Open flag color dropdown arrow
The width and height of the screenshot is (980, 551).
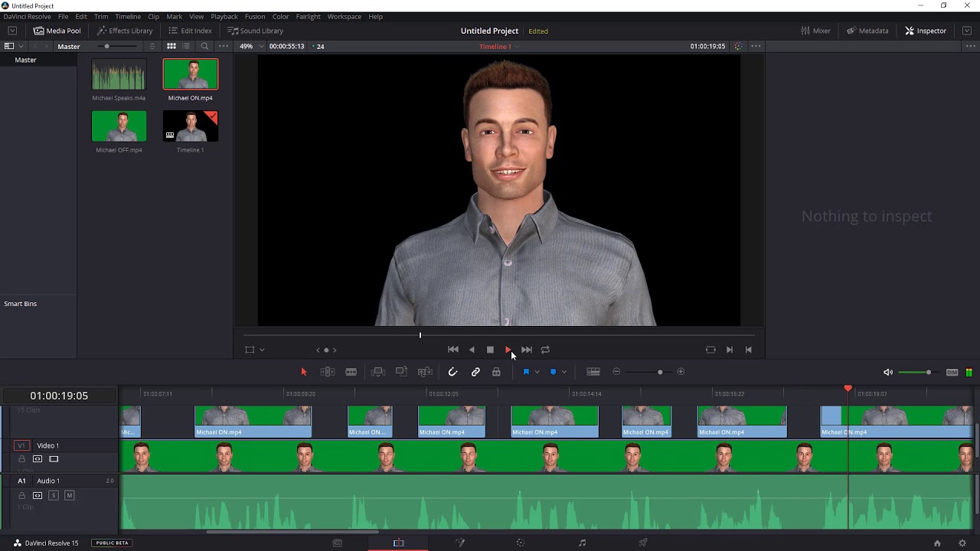click(x=537, y=372)
